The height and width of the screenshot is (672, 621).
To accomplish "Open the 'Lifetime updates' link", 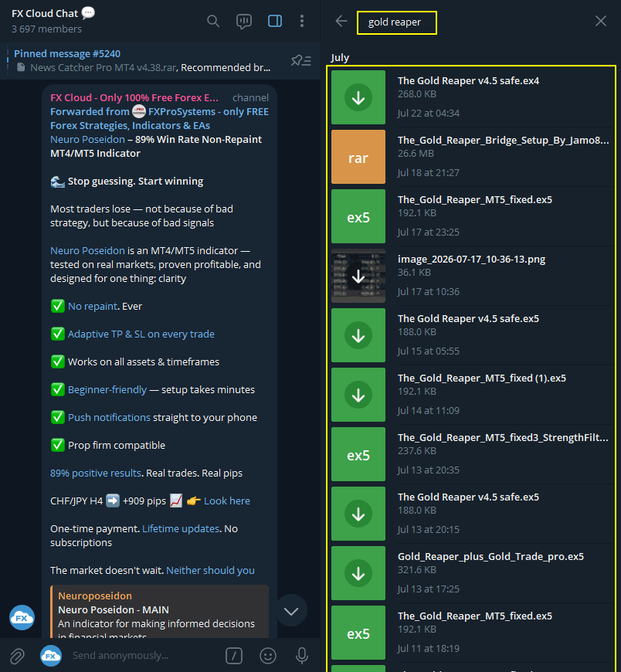I will coord(181,528).
